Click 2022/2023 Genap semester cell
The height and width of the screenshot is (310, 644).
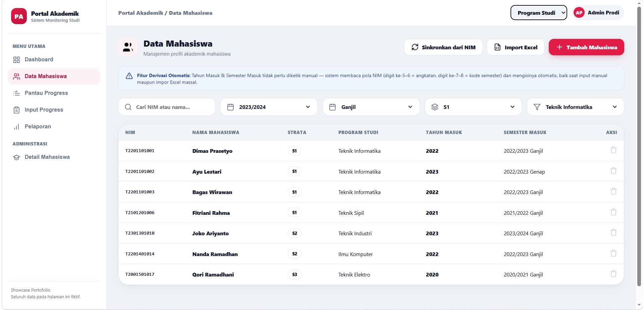coord(524,172)
